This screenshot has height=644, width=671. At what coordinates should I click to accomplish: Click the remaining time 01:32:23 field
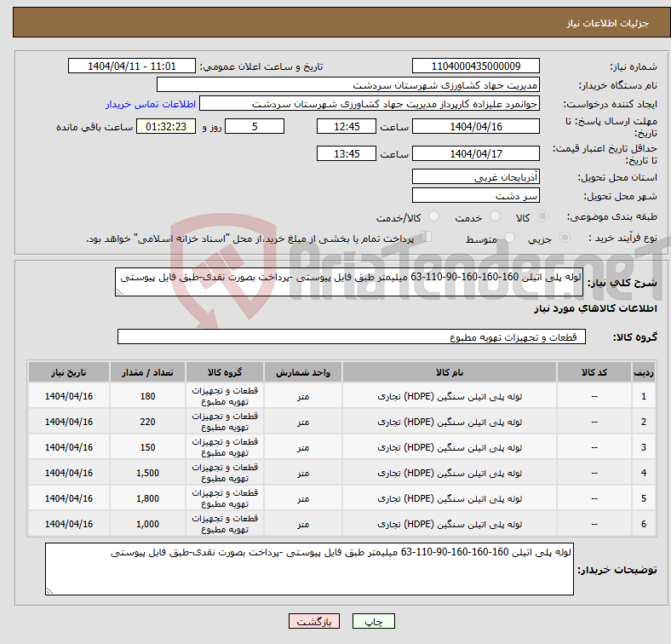tap(166, 126)
